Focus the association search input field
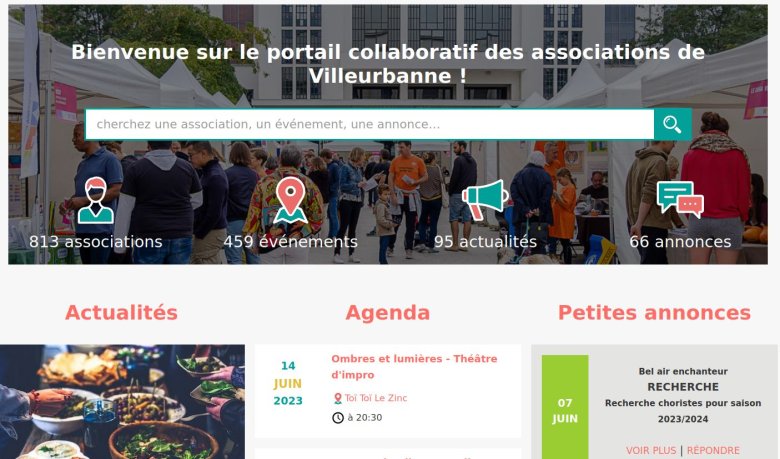The image size is (780, 459). pyautogui.click(x=370, y=124)
